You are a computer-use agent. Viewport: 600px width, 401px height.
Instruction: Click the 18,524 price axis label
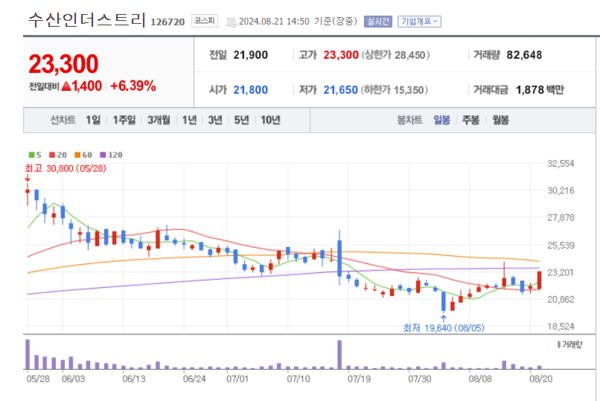coord(561,326)
